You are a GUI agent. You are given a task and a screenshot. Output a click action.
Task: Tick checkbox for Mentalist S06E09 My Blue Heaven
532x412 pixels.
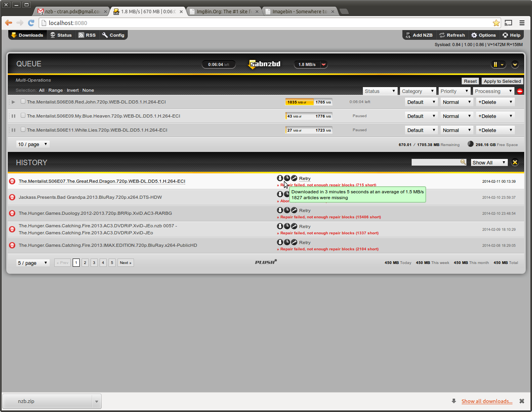pos(23,116)
